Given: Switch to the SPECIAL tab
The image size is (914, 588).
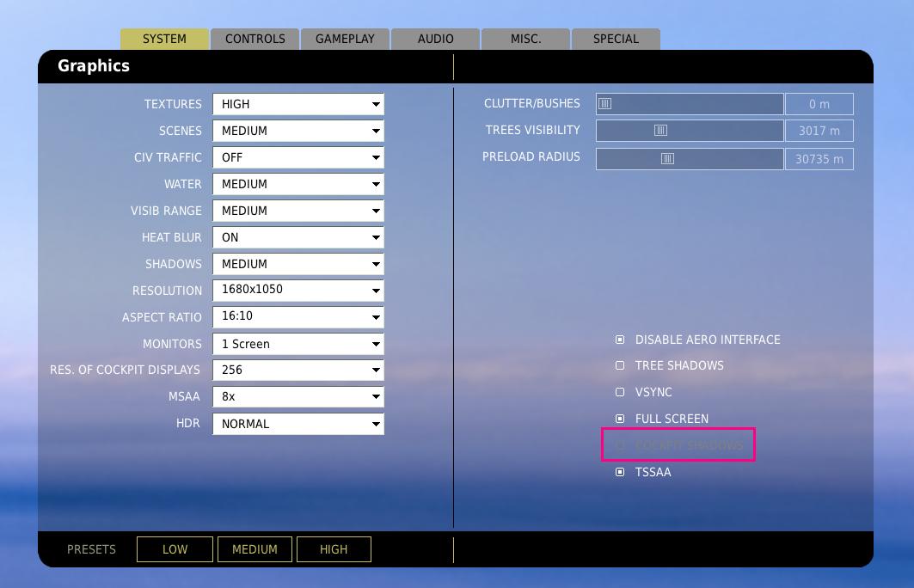Looking at the screenshot, I should [616, 39].
